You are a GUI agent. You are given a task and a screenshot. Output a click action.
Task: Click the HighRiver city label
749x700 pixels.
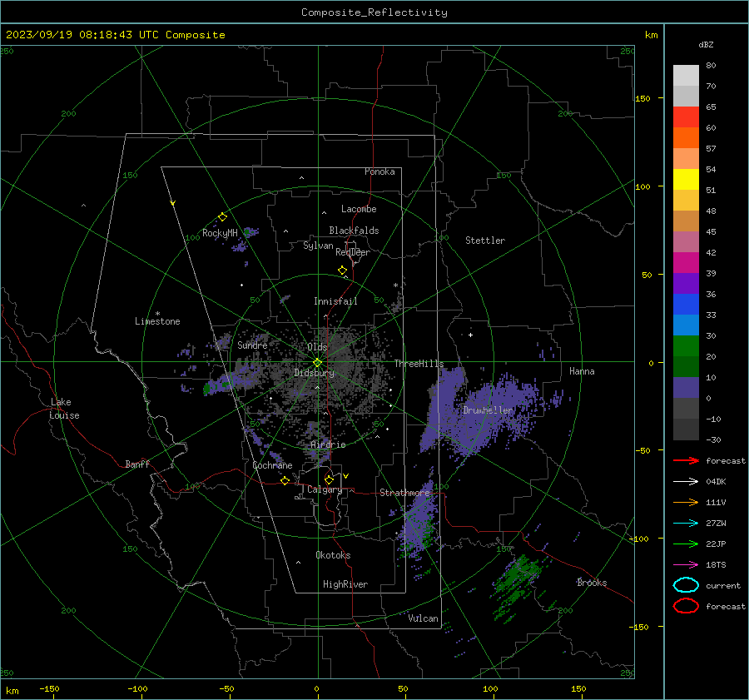(345, 584)
